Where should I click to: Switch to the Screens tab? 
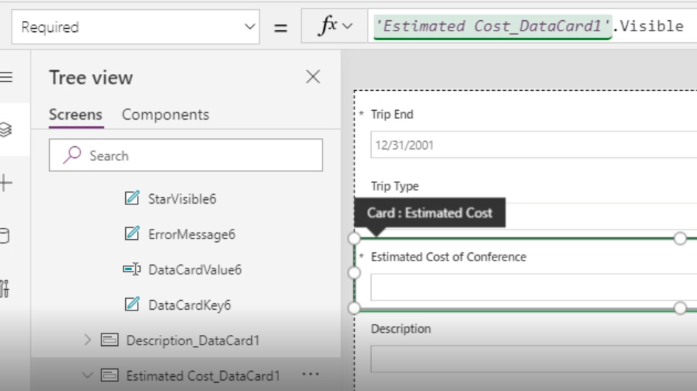[76, 115]
